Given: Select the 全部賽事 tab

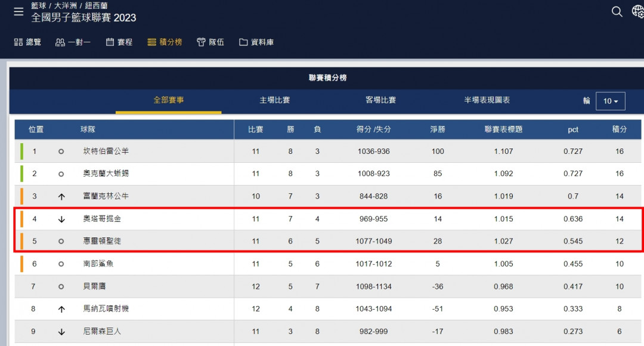Looking at the screenshot, I should (168, 100).
